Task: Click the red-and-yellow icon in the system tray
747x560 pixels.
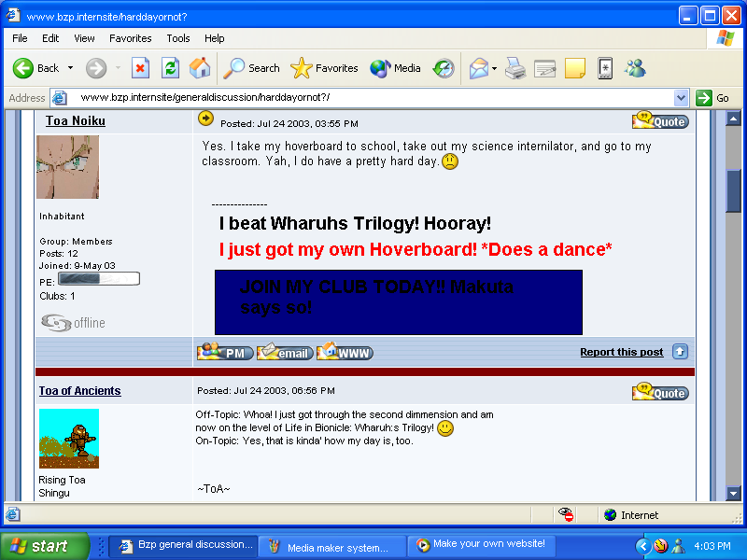Action: tap(660, 546)
